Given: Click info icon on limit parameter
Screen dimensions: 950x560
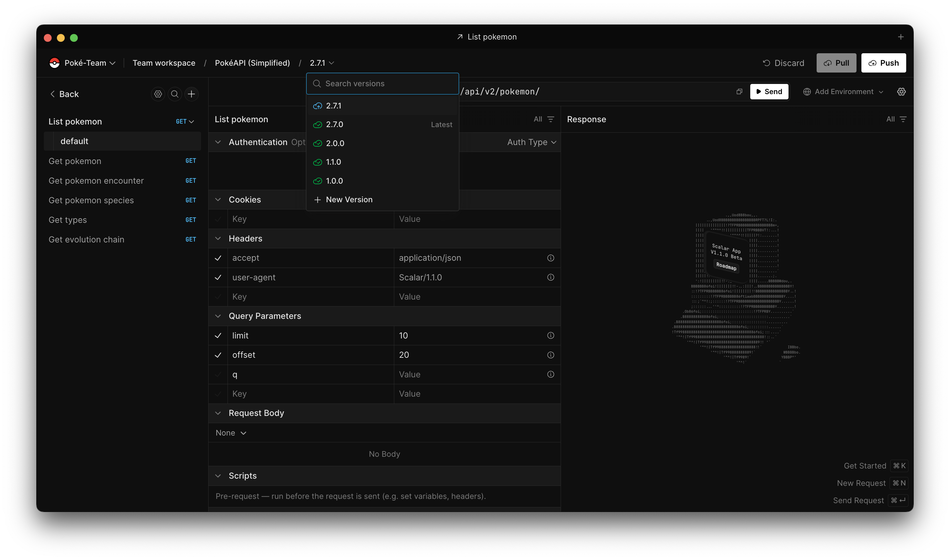Looking at the screenshot, I should 551,336.
